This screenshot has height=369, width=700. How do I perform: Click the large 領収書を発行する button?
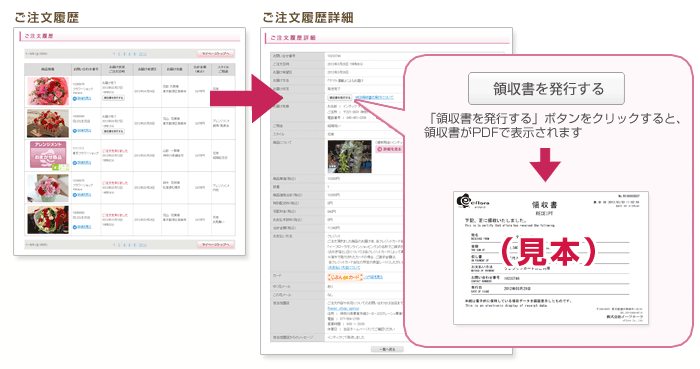pos(546,89)
